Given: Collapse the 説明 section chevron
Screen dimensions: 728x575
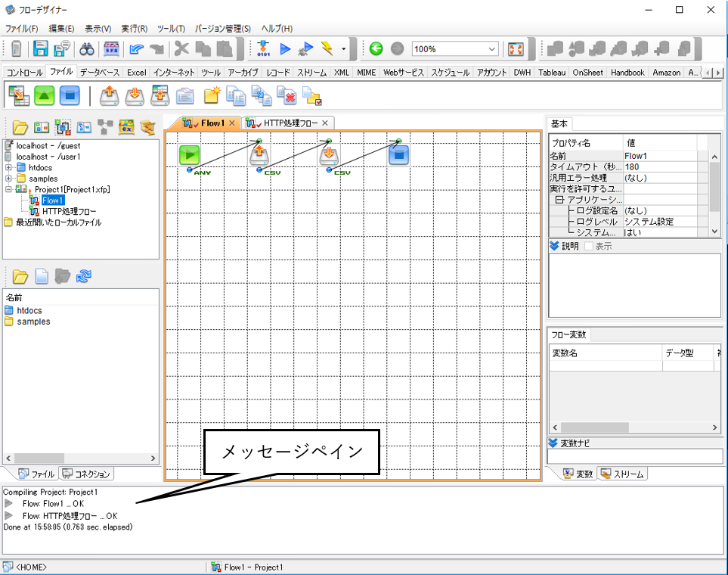Looking at the screenshot, I should click(x=554, y=245).
